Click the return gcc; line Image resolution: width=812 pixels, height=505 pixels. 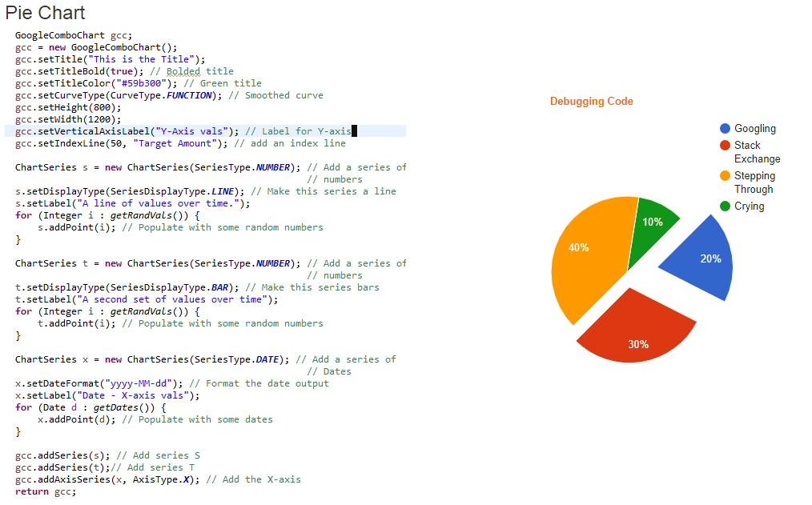click(x=46, y=491)
